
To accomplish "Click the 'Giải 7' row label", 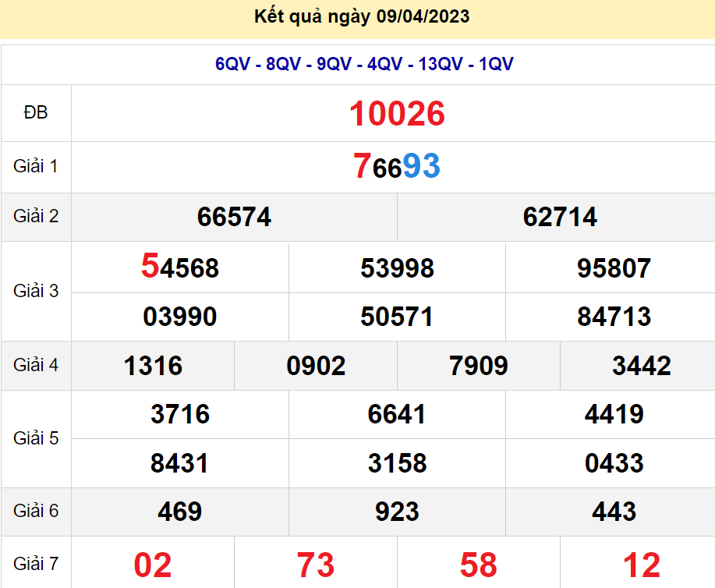I will 36,562.
